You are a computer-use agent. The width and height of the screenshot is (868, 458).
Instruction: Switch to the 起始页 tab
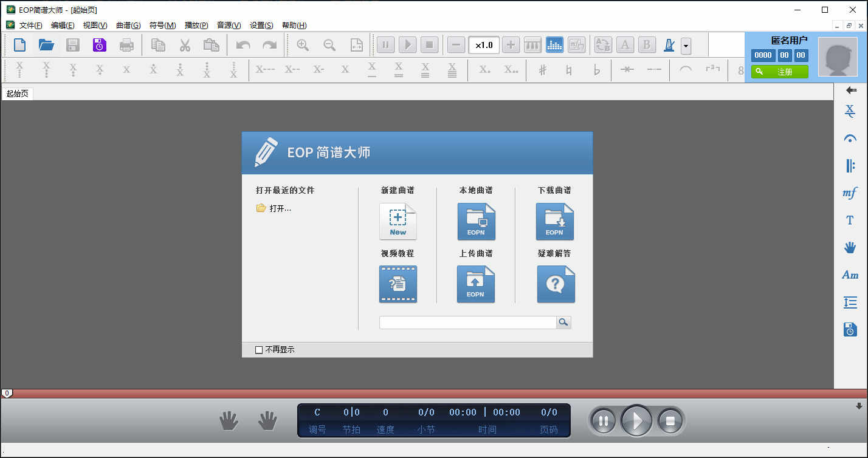point(16,92)
